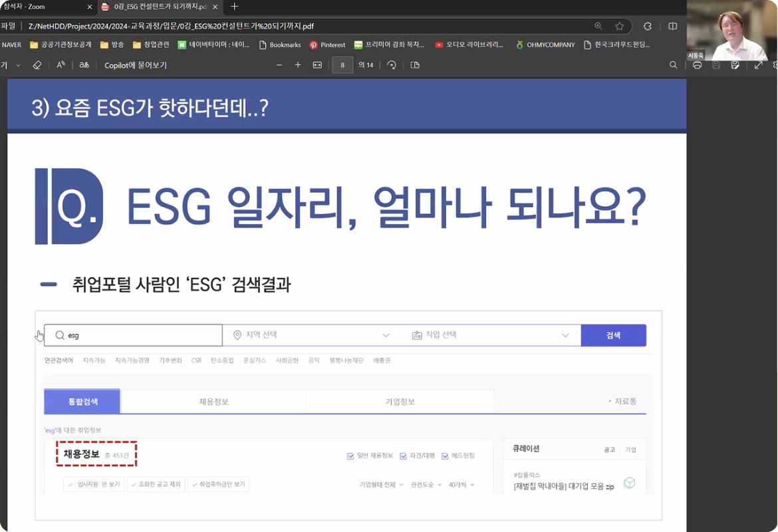
Task: Open the Bookmarks file bookmark
Action: coord(280,45)
